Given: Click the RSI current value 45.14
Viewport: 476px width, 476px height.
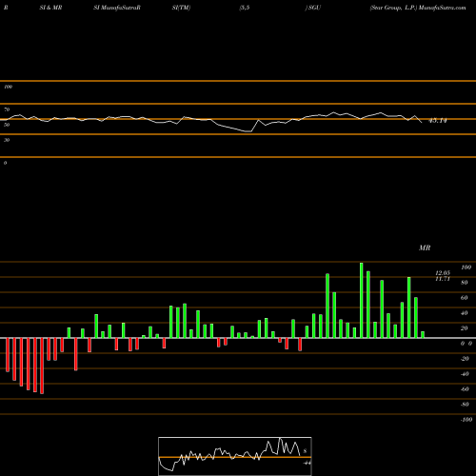Looking at the screenshot, I should coord(438,121).
